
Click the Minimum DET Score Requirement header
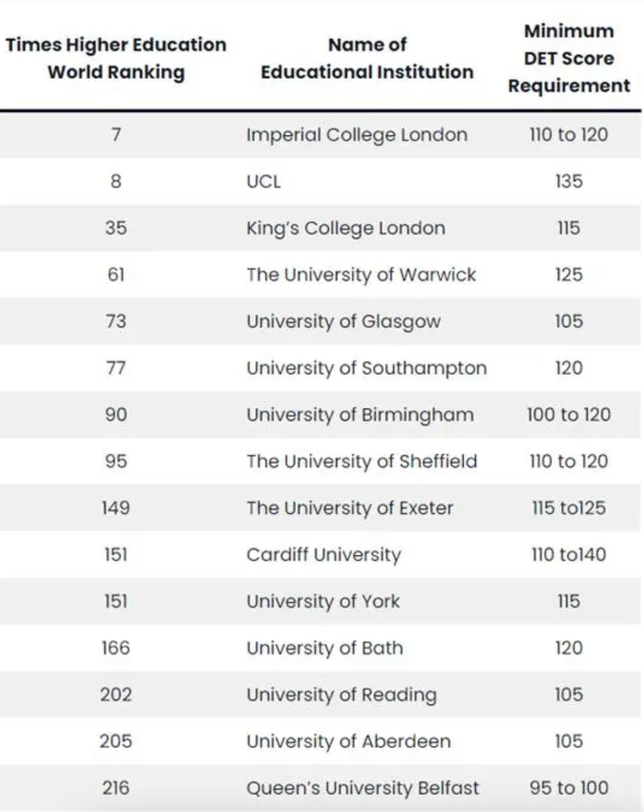pos(568,58)
